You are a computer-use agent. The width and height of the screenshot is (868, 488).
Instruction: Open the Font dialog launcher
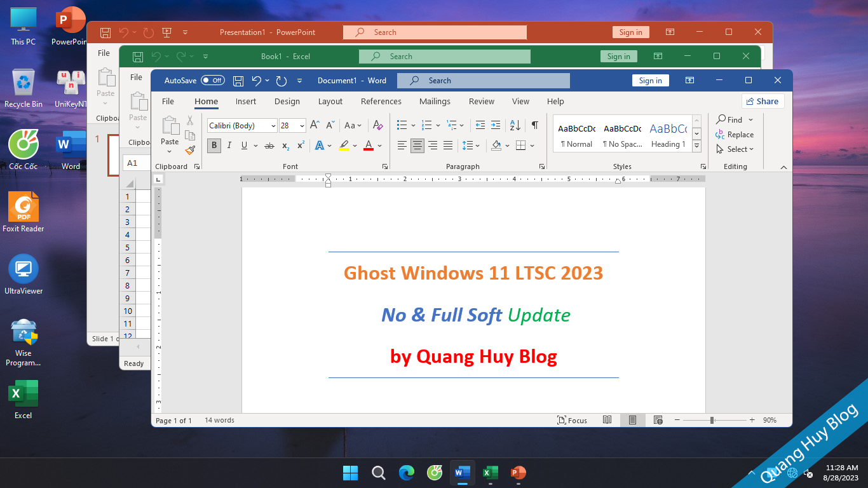pos(385,166)
